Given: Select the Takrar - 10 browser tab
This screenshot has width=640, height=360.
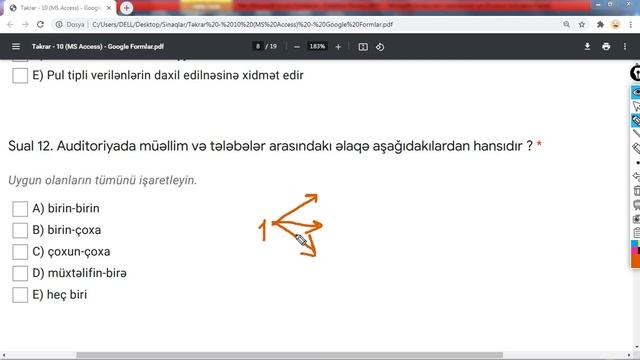Looking at the screenshot, I should pos(60,8).
